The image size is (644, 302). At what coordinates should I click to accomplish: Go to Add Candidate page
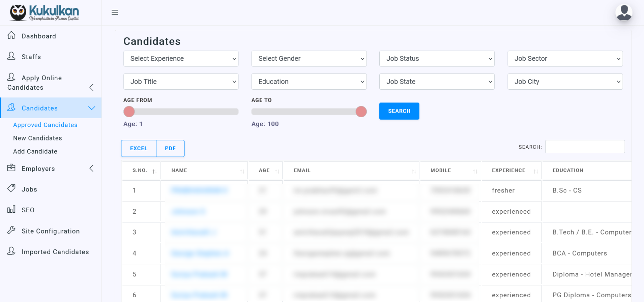pos(35,152)
